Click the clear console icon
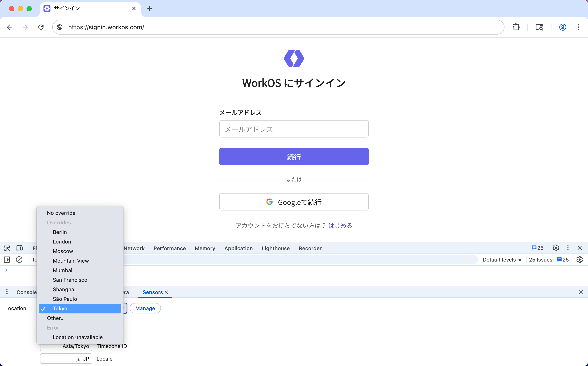The height and width of the screenshot is (366, 588). [x=19, y=260]
